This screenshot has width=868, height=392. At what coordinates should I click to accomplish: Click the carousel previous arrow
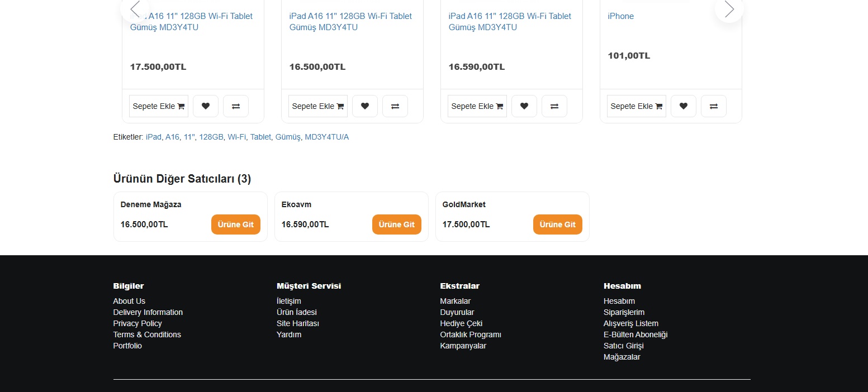pyautogui.click(x=135, y=9)
